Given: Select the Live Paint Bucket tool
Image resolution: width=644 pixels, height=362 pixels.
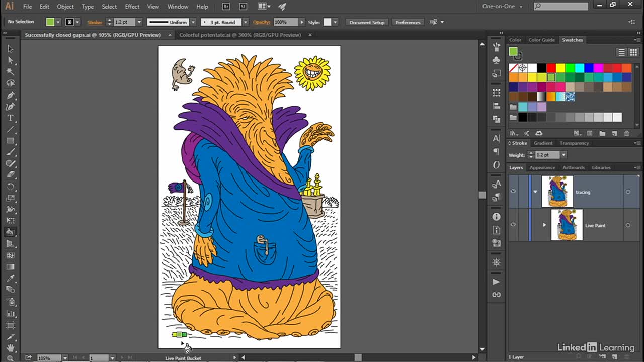Looking at the screenshot, I should click(10, 232).
